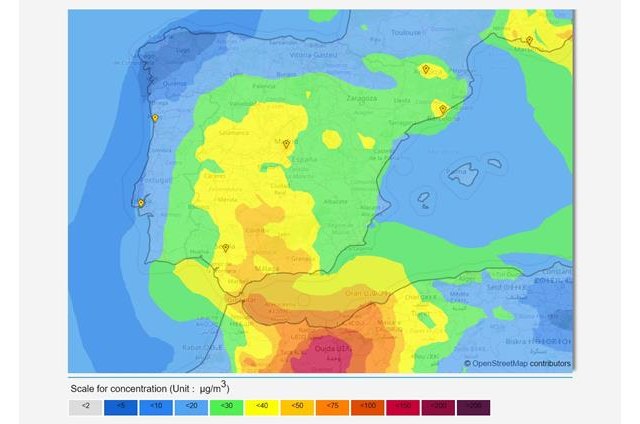Select the marker near Porto on the coast

coord(155,118)
